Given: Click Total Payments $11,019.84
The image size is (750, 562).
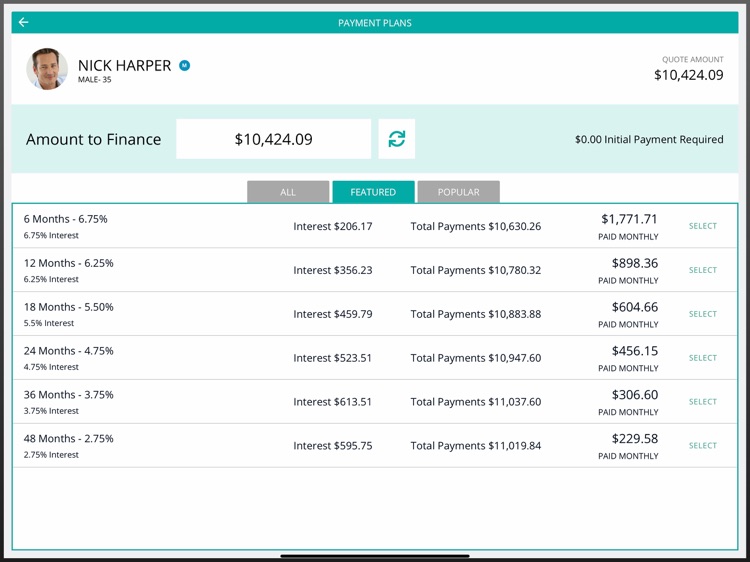Looking at the screenshot, I should coord(475,446).
